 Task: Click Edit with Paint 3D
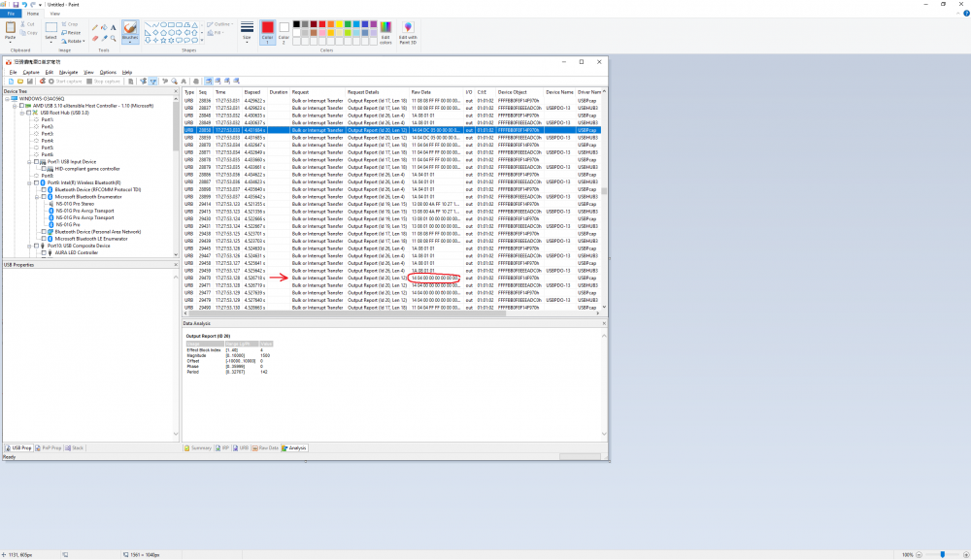click(x=408, y=32)
